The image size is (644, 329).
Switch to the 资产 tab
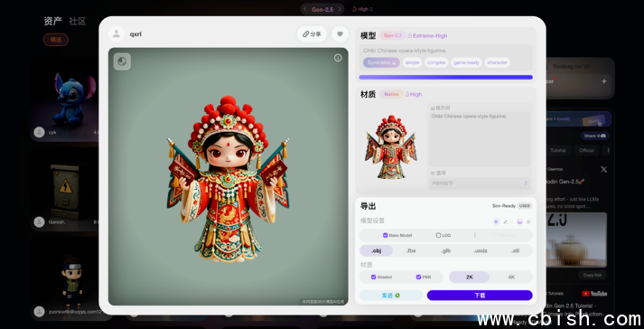click(53, 21)
